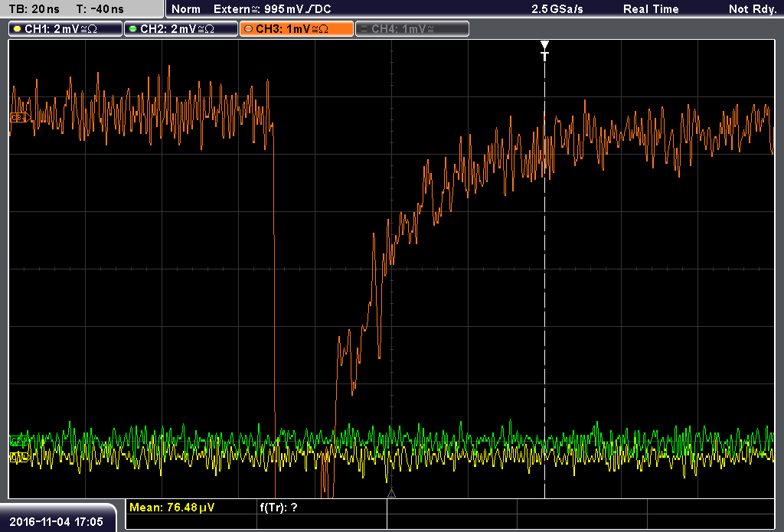Click the 2016-11-04 17:05 date-time display
The width and height of the screenshot is (784, 532).
point(56,521)
